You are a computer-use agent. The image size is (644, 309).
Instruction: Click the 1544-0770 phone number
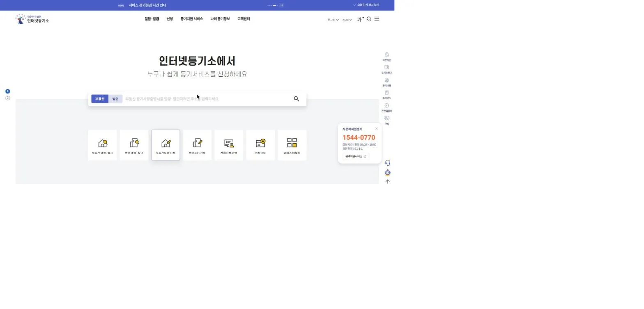click(x=359, y=137)
